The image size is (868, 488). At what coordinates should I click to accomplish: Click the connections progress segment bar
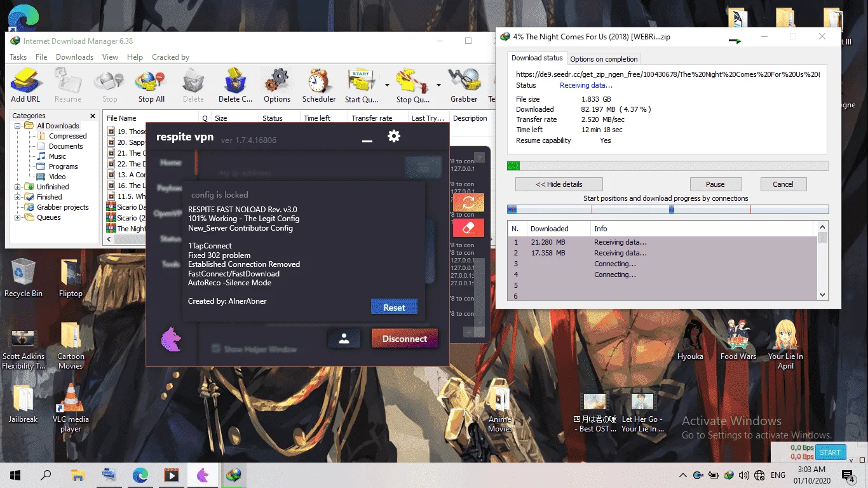668,209
